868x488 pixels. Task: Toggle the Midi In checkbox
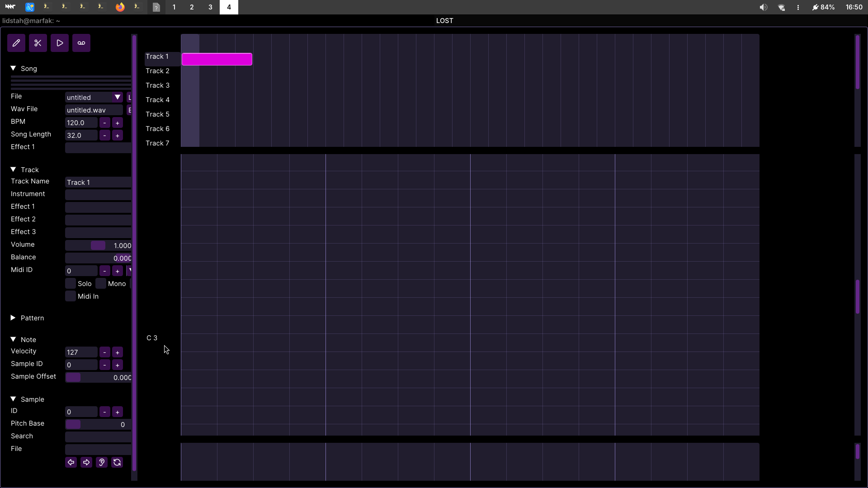coord(71,296)
